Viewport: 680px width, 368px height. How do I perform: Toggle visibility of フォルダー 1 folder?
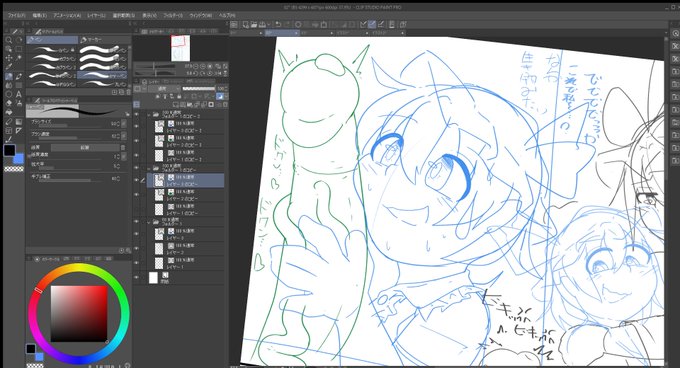(x=137, y=222)
